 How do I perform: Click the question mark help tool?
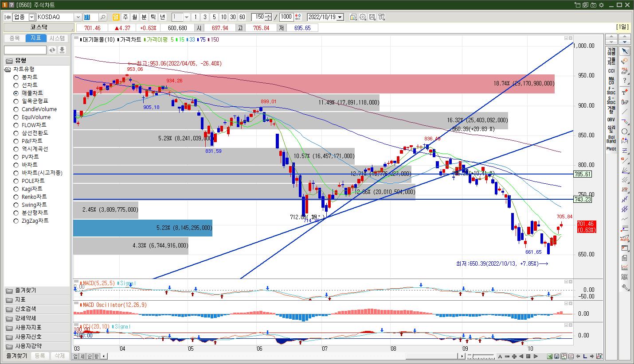(625, 81)
